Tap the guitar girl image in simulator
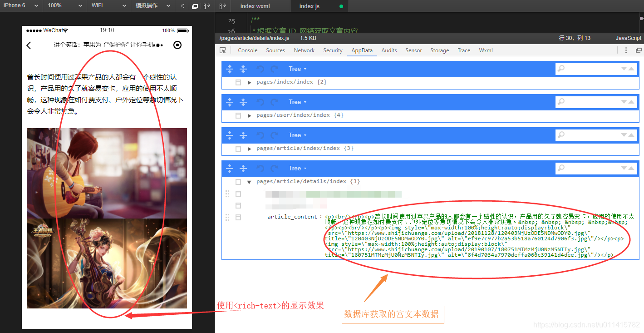 coord(107,173)
